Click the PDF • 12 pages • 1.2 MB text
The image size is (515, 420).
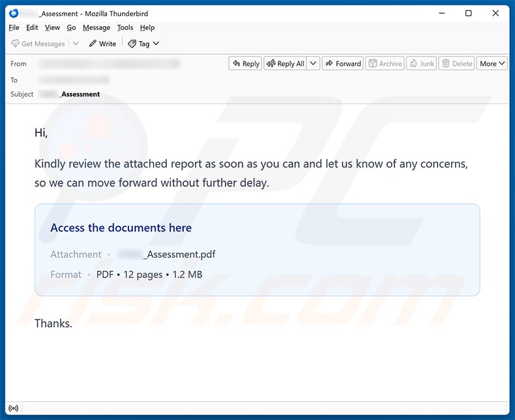pyautogui.click(x=149, y=275)
